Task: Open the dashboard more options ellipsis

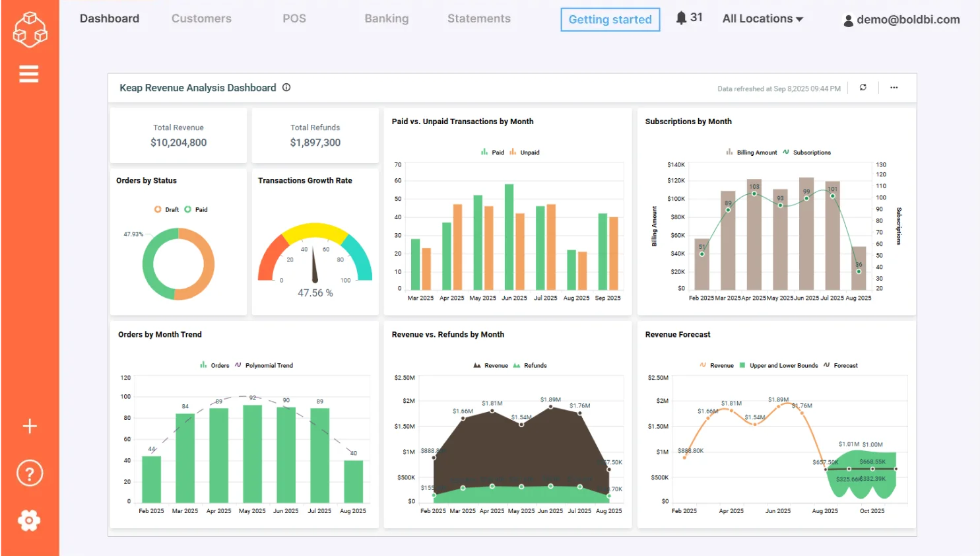Action: click(894, 87)
